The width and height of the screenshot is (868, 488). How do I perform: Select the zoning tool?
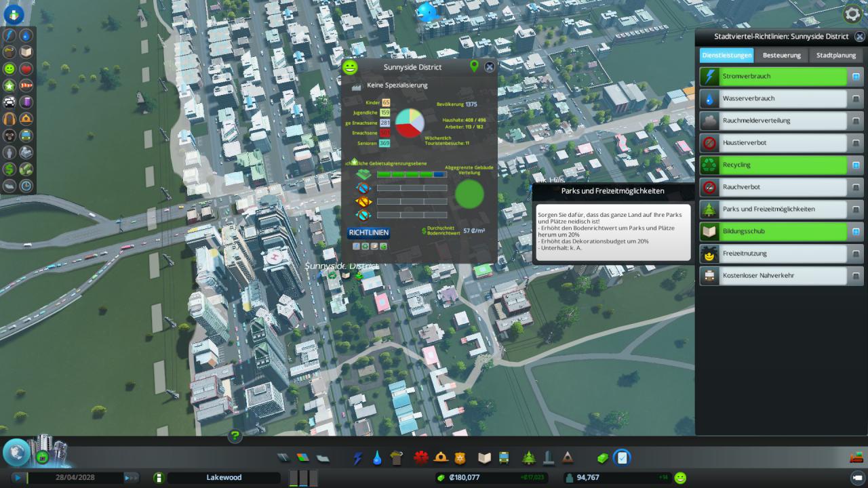303,458
